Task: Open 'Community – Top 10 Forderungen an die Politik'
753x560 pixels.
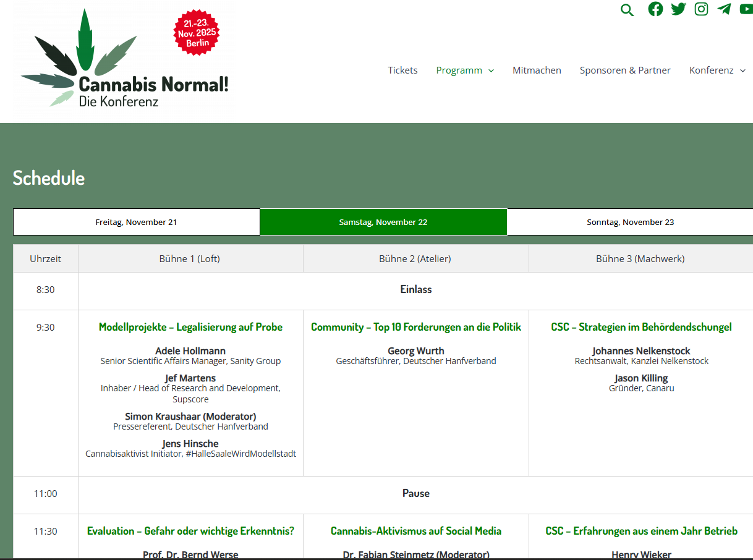Action: tap(416, 327)
